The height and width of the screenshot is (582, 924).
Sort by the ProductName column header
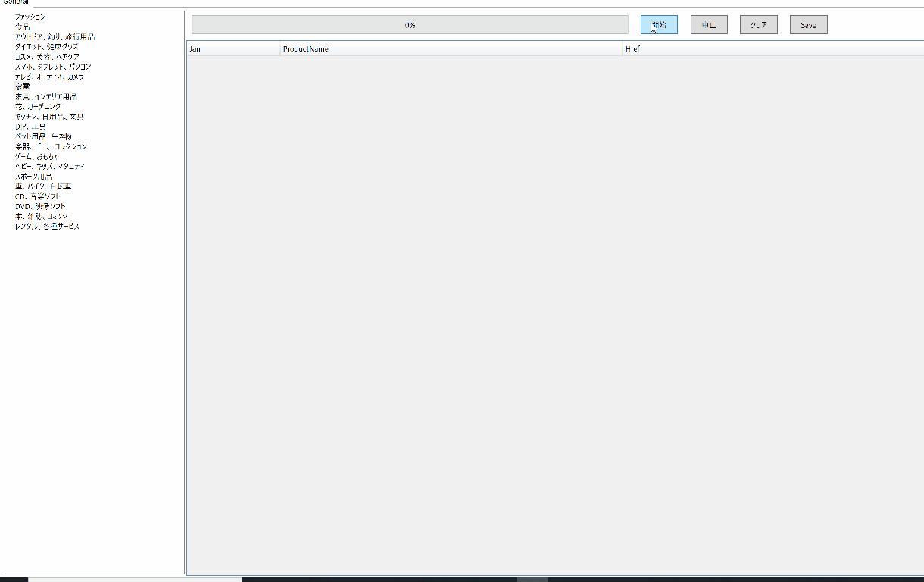point(451,49)
